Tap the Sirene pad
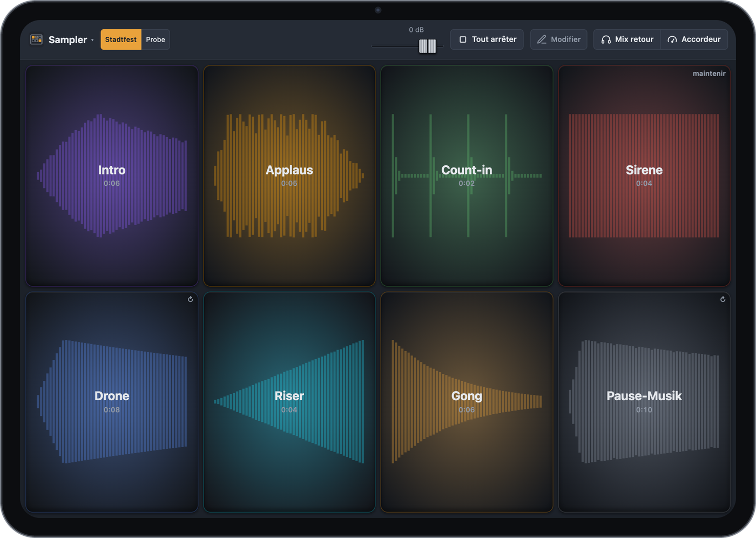Image resolution: width=756 pixels, height=538 pixels. [644, 176]
